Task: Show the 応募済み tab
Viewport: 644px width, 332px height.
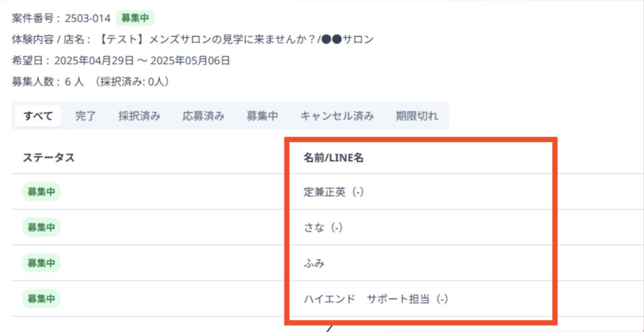Action: 203,116
